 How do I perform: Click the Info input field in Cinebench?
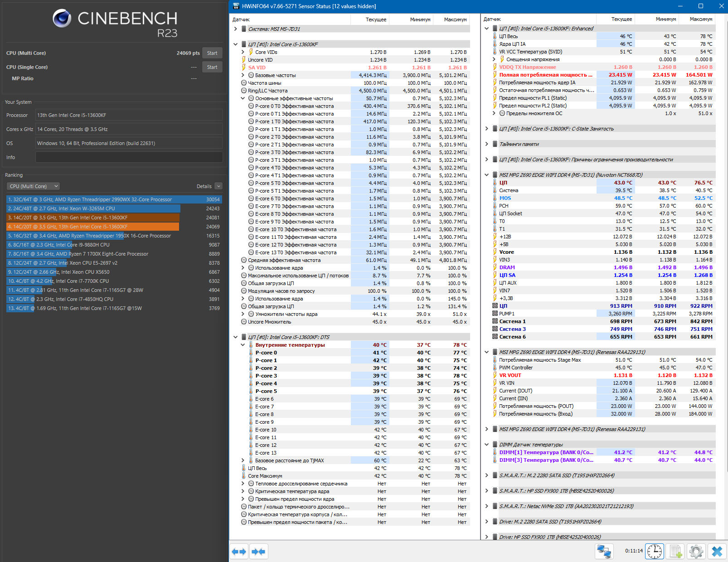click(129, 157)
